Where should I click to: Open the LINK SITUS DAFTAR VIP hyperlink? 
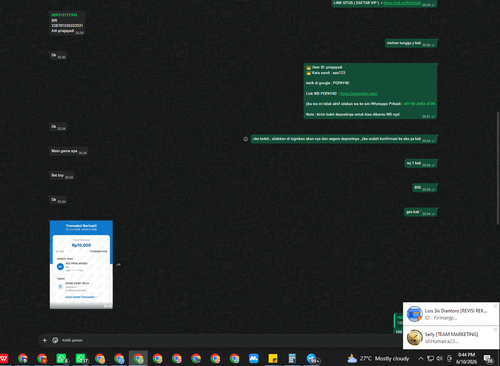[402, 3]
